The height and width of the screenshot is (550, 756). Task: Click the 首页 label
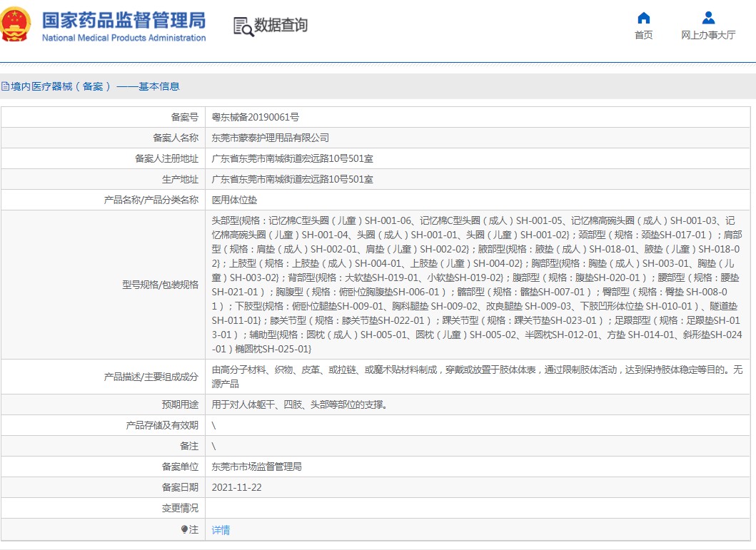[644, 35]
